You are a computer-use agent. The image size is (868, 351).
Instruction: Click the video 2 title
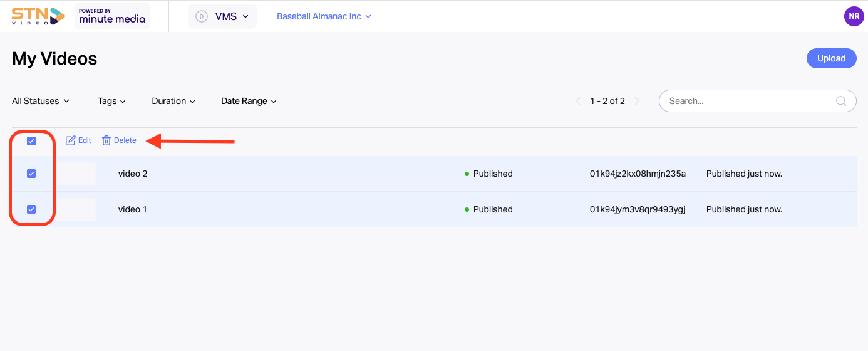133,174
